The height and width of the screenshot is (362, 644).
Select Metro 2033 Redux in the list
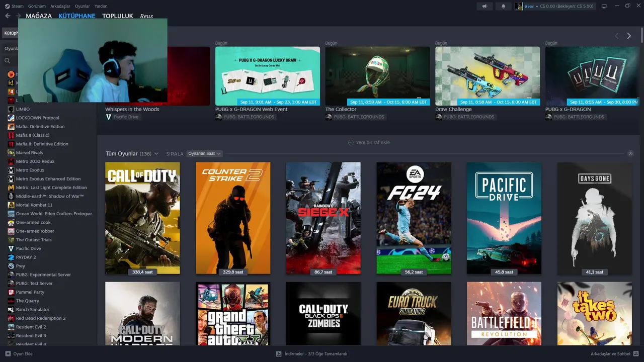coord(35,161)
